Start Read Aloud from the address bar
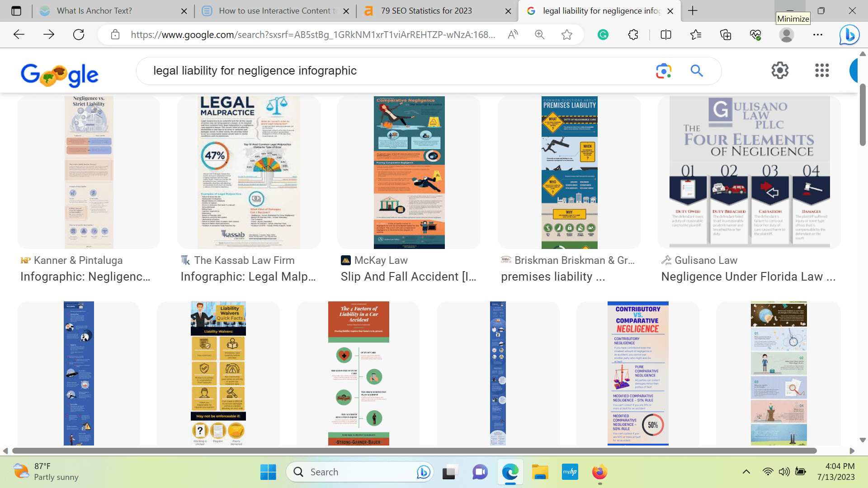The height and width of the screenshot is (488, 868). click(513, 34)
